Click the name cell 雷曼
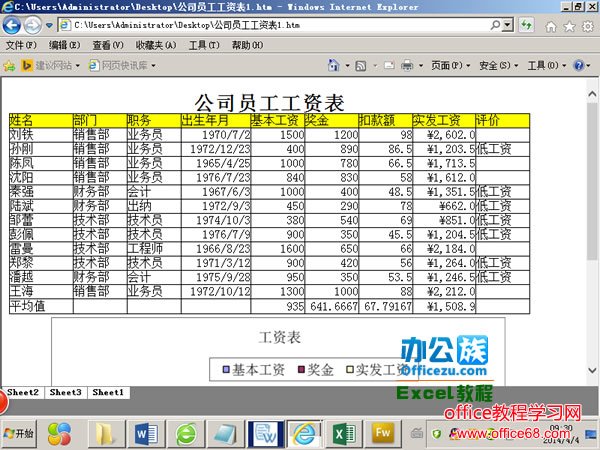This screenshot has width=600, height=450. [41, 249]
